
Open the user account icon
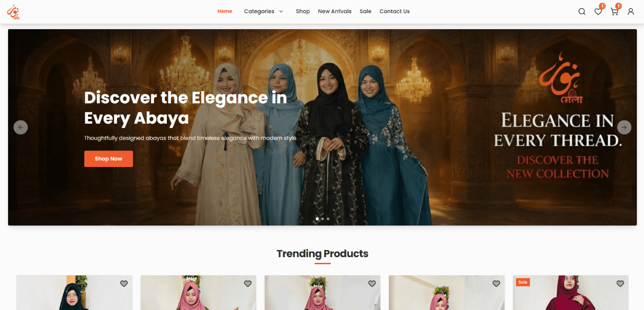(x=630, y=11)
